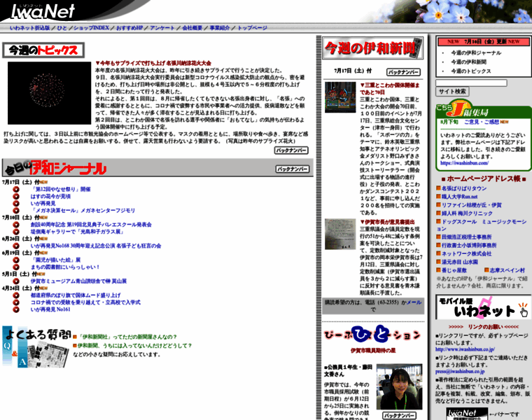Click the orange square beside 志摩スペイン村

486,269
